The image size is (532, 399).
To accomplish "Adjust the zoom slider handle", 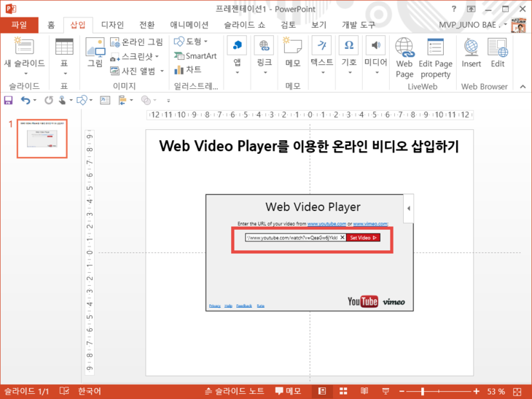I will [x=423, y=392].
